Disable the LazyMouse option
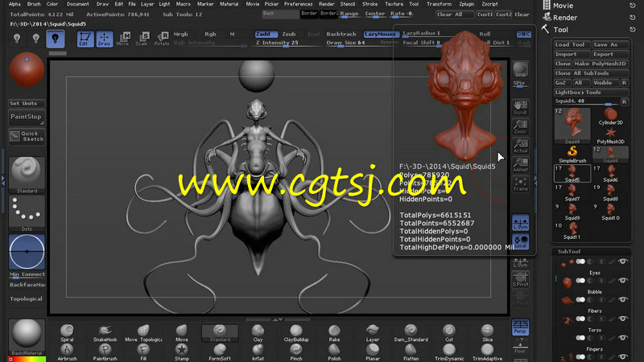Viewport: 644px width, 362px height. 380,34
